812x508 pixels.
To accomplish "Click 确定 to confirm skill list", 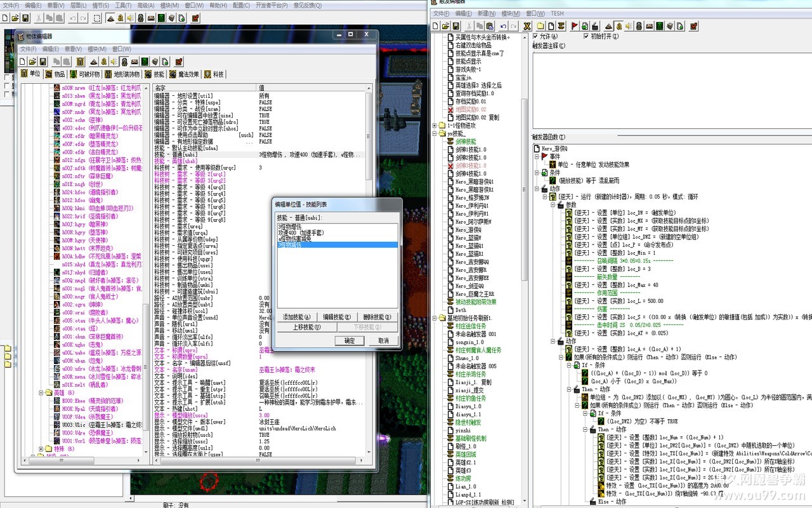I will click(350, 340).
